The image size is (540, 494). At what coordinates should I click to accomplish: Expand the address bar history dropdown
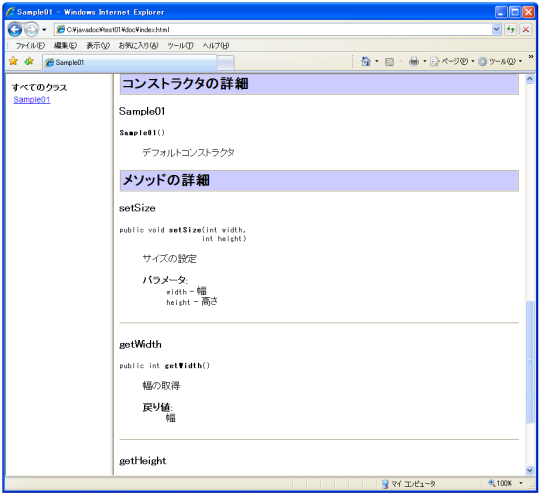coord(496,30)
